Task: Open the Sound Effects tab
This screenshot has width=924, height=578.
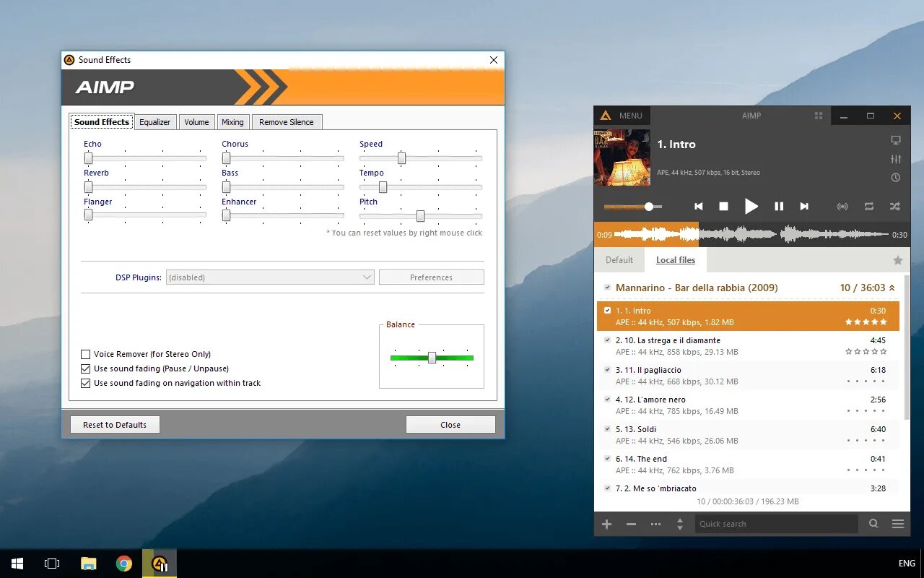Action: click(102, 122)
